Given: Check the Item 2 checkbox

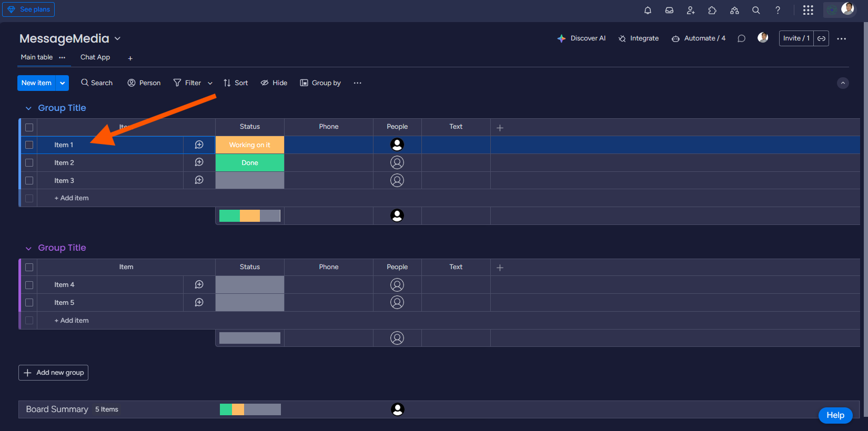Looking at the screenshot, I should click(29, 163).
